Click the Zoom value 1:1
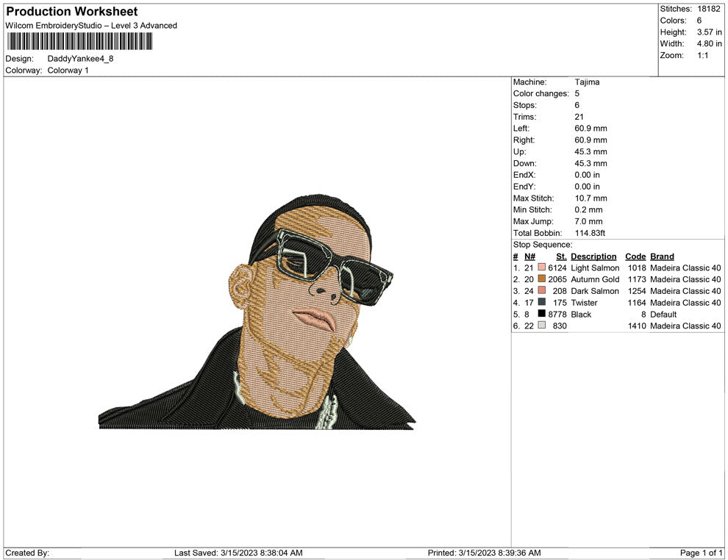 703,55
